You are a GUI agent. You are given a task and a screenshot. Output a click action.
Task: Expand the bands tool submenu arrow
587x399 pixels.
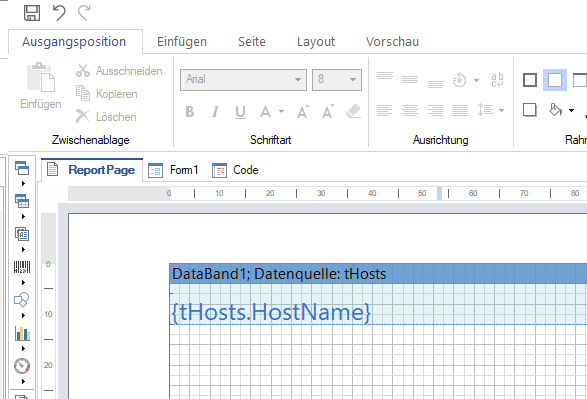23,183
